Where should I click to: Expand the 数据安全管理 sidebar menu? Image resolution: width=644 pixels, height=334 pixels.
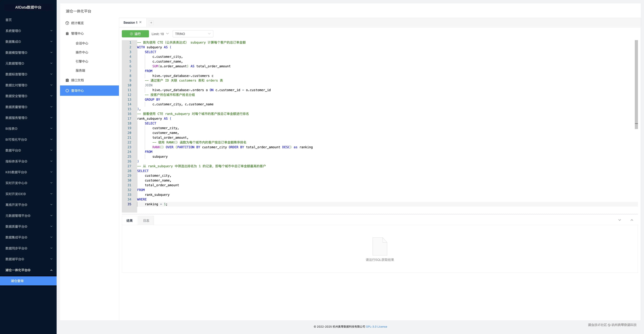(28, 96)
